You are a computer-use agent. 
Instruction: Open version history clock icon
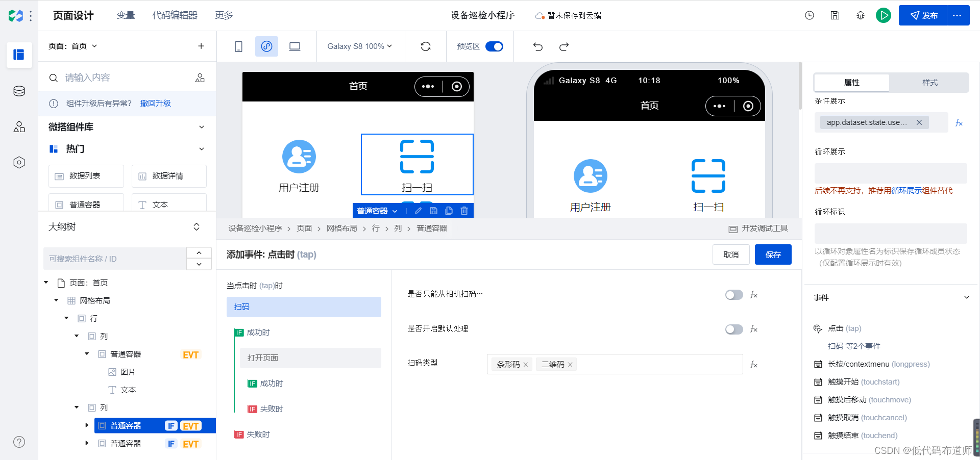(x=810, y=15)
